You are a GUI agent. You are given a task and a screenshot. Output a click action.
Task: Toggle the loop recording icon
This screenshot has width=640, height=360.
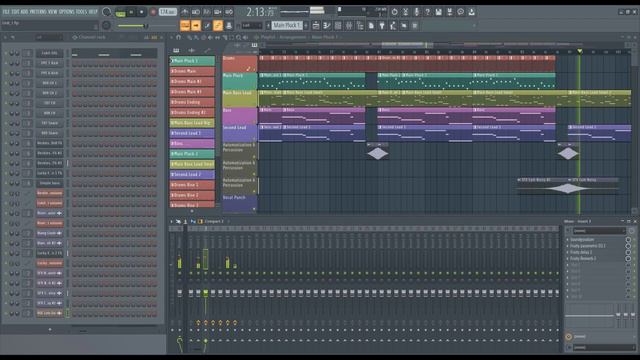click(229, 12)
